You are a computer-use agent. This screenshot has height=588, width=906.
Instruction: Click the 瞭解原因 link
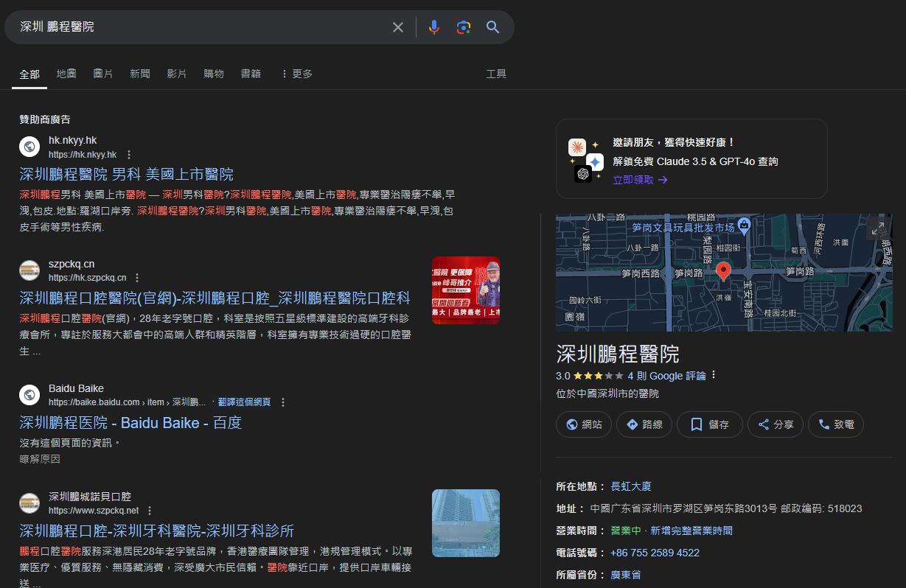[x=40, y=459]
